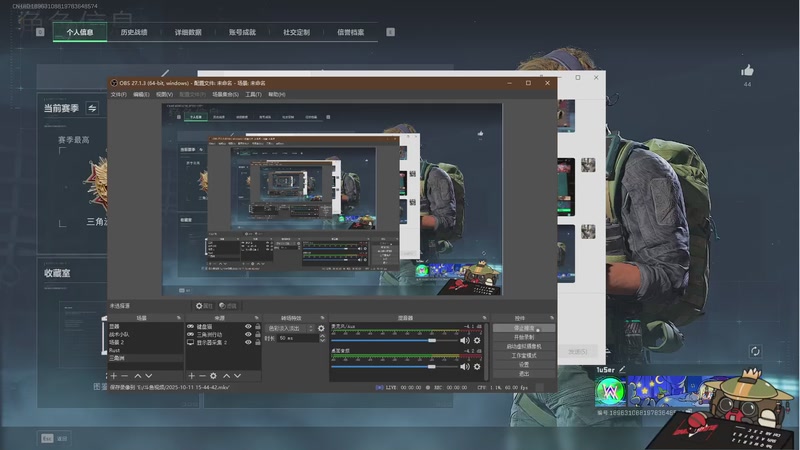This screenshot has width=800, height=450.
Task: Select the Rust scene in scene list
Action: (145, 350)
